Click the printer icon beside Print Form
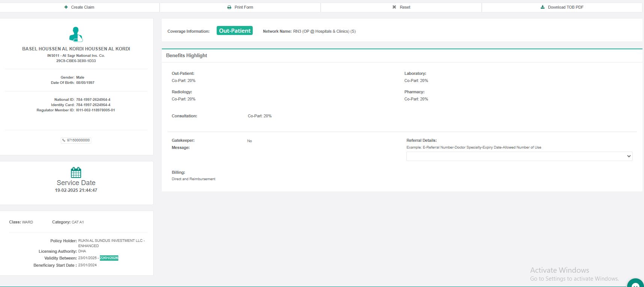The width and height of the screenshot is (644, 287). tap(229, 7)
